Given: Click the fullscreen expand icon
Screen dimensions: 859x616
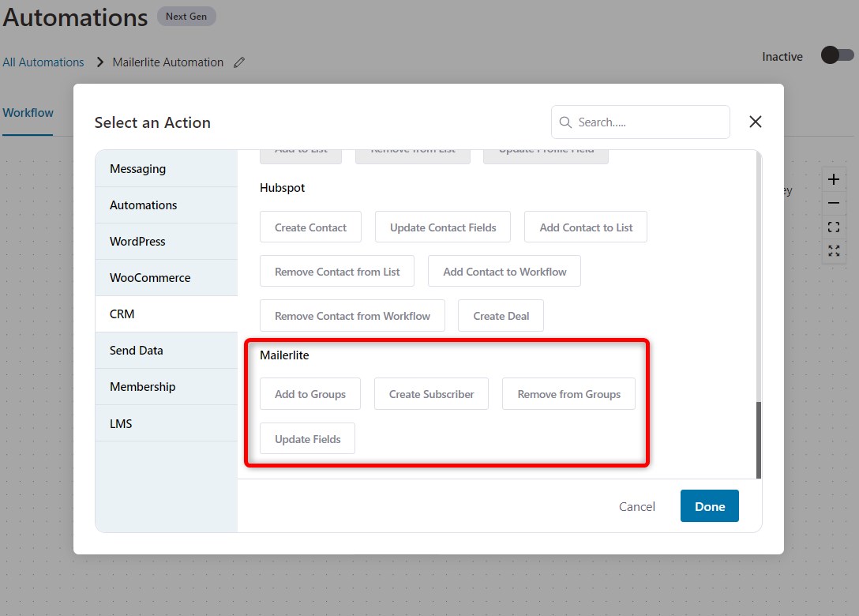Looking at the screenshot, I should click(833, 250).
